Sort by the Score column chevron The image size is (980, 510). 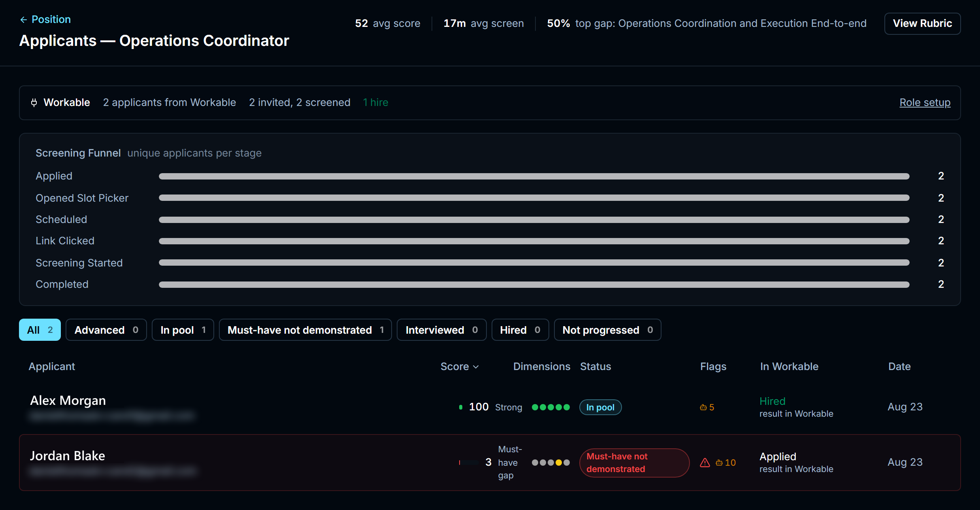coord(476,367)
